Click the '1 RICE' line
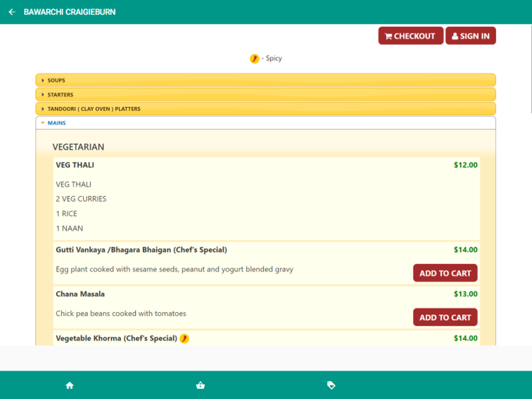The width and height of the screenshot is (532, 399). [66, 214]
